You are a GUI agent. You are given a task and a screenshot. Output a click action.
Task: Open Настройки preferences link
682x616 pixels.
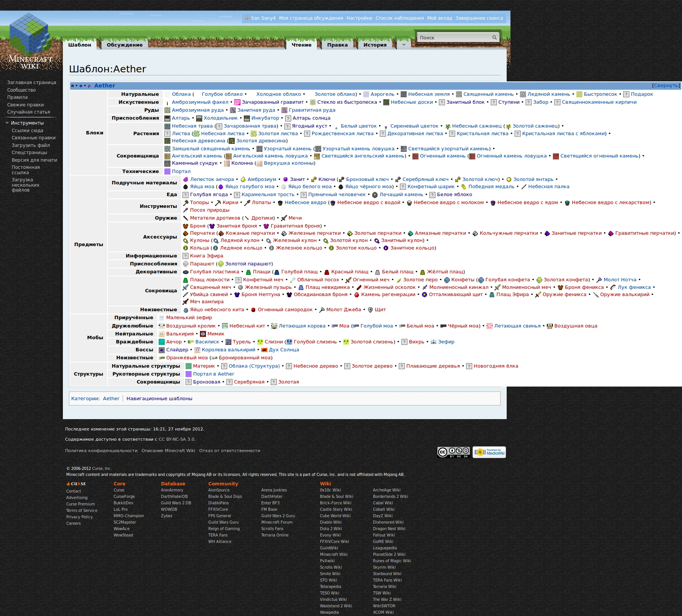click(359, 18)
